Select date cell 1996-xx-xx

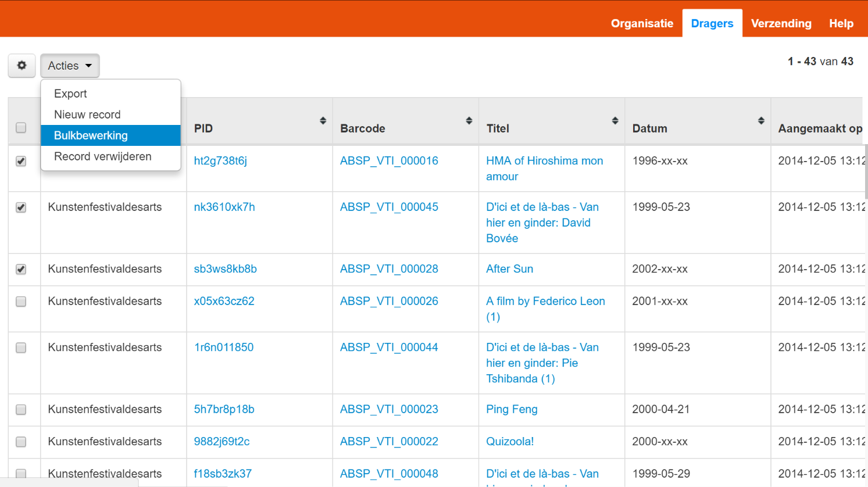pos(660,161)
